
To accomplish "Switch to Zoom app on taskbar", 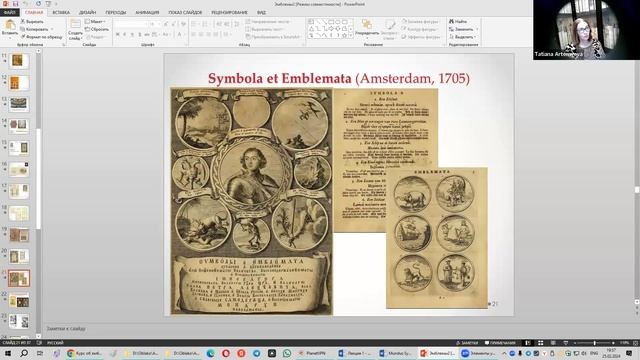I will (478, 353).
